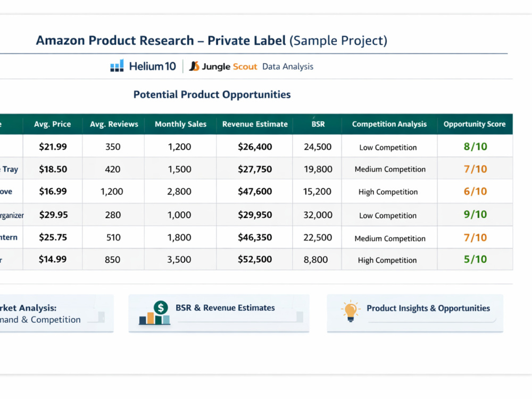Click the Avg. Price column header
532x399 pixels.
pos(53,124)
